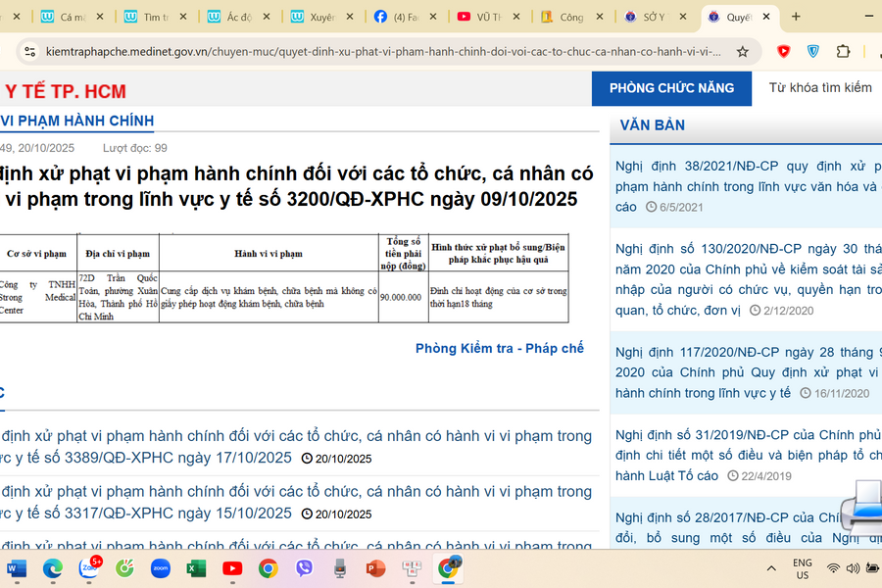The height and width of the screenshot is (588, 882).
Task: Open Excel from the taskbar
Action: click(196, 567)
